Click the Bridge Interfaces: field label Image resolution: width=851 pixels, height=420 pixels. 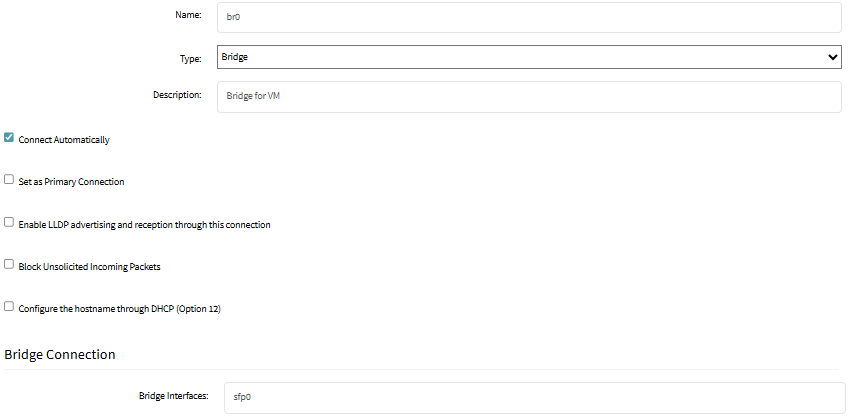pos(174,396)
